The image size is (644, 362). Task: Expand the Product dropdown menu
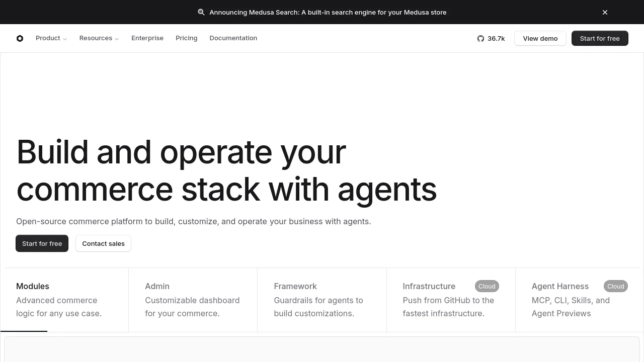coord(51,38)
